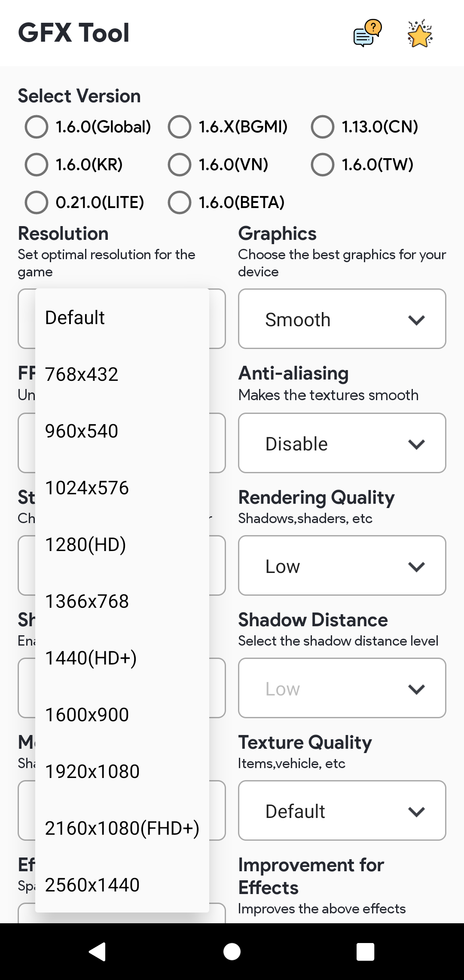Screen dimensions: 464x980
Task: Open the help chat icon
Action: pos(367,34)
